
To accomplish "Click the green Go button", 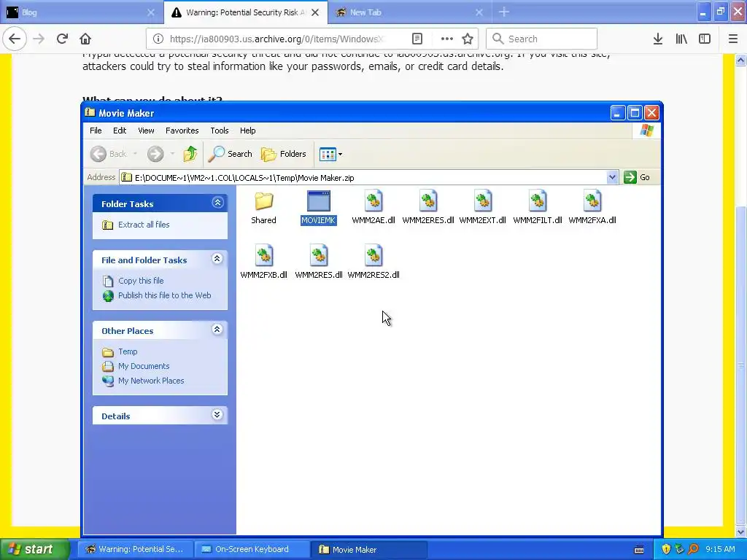I will click(638, 177).
